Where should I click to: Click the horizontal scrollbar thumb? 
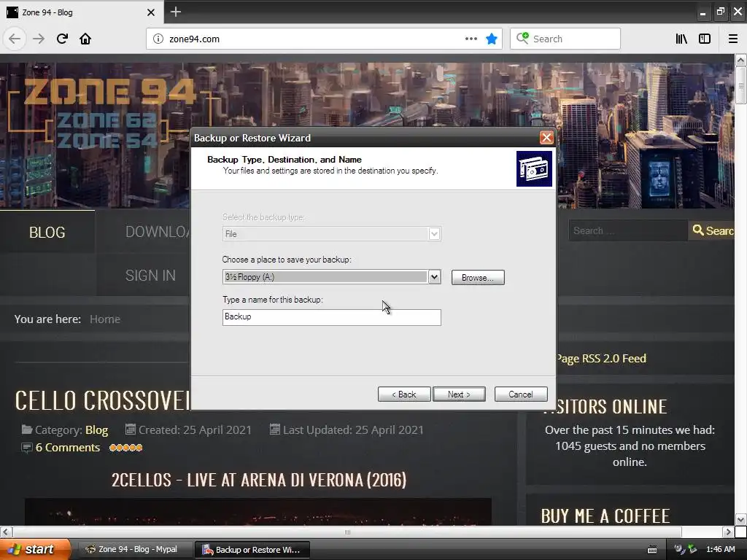[x=347, y=532]
